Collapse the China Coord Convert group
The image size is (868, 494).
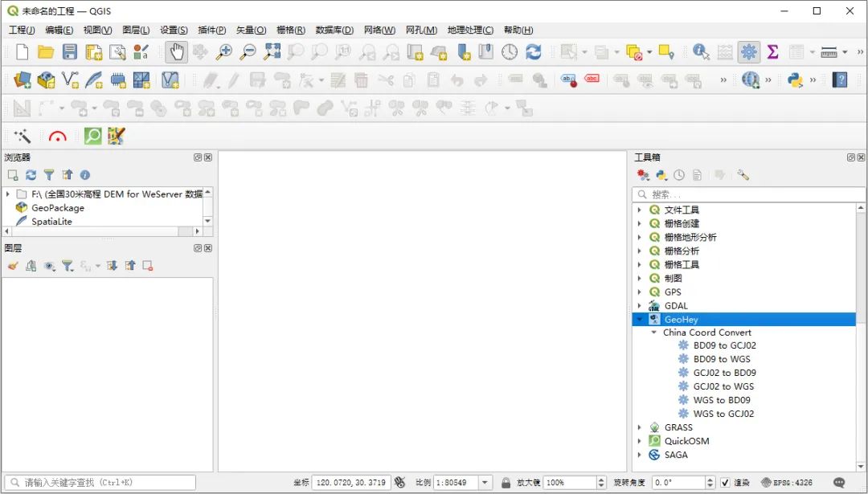pyautogui.click(x=653, y=332)
